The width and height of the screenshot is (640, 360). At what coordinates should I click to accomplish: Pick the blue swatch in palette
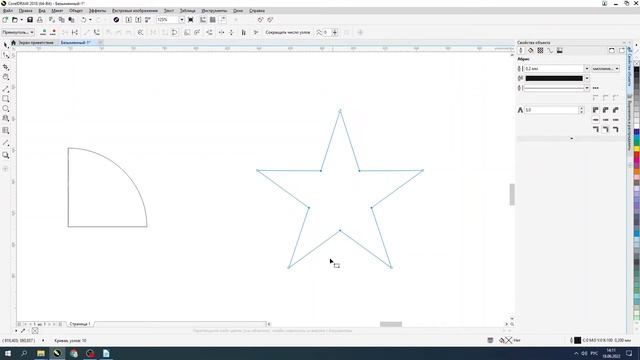click(636, 132)
